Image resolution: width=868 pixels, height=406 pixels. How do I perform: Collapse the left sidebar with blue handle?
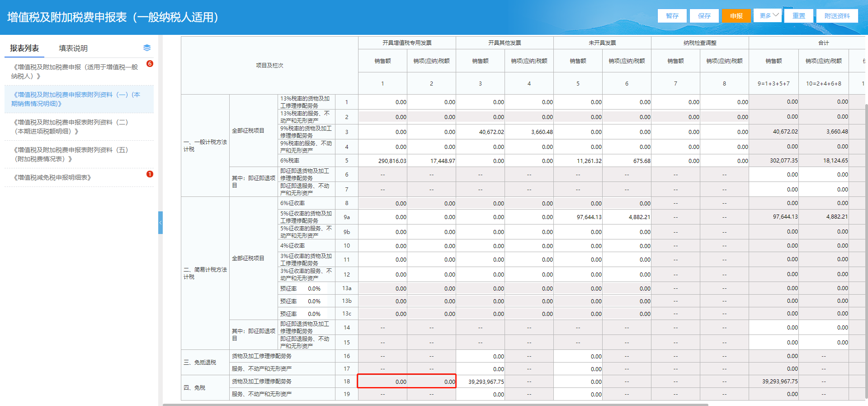tap(160, 223)
